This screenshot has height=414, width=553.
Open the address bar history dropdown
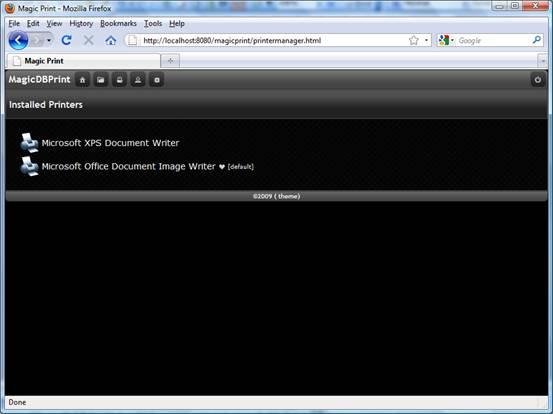point(426,40)
